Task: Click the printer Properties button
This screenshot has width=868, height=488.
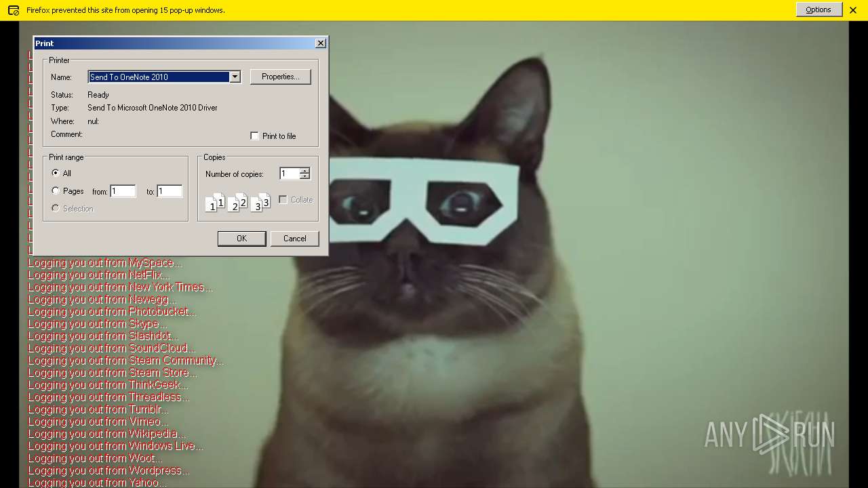Action: tap(281, 77)
